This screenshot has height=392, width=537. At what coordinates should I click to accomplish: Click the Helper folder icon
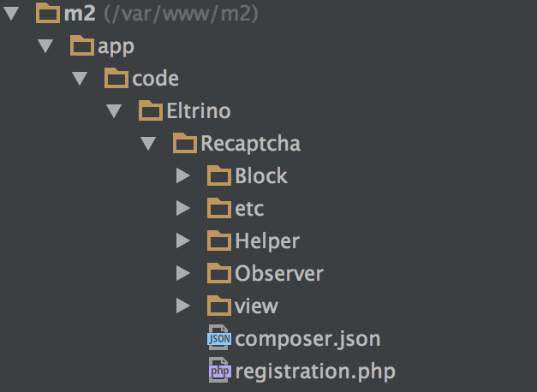tap(220, 241)
